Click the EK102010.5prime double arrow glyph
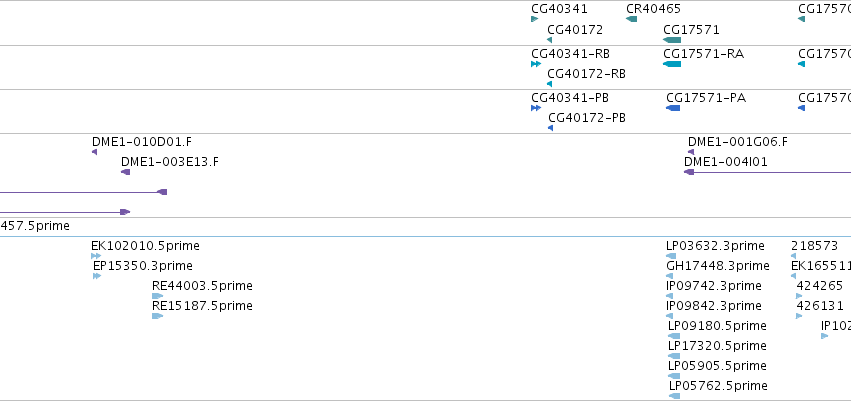851x401 pixels. coord(96,256)
